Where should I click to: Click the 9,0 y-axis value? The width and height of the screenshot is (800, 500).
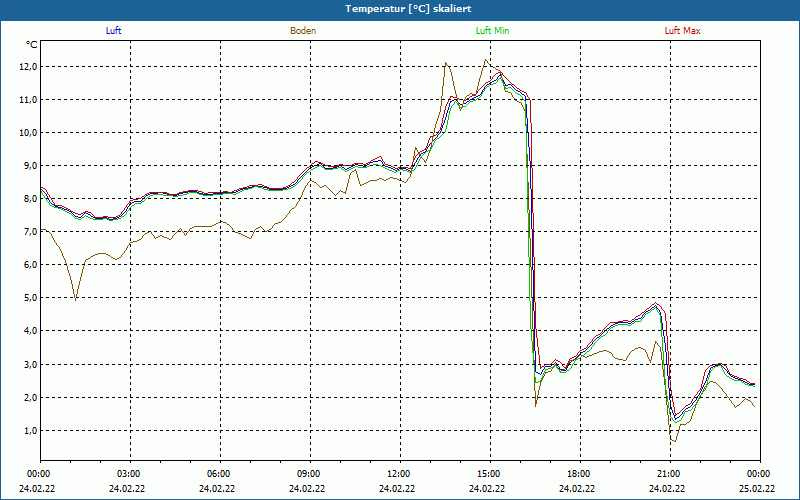click(x=30, y=166)
